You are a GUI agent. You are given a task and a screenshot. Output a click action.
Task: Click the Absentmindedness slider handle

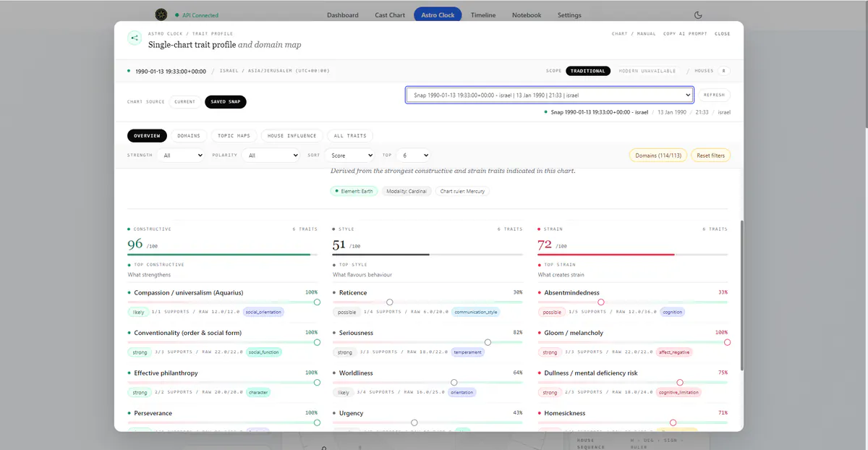click(600, 302)
